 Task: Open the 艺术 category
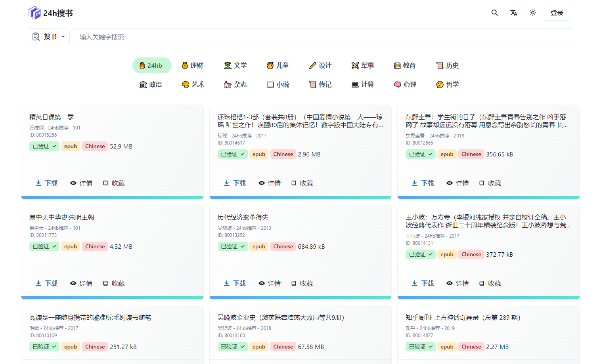click(193, 84)
